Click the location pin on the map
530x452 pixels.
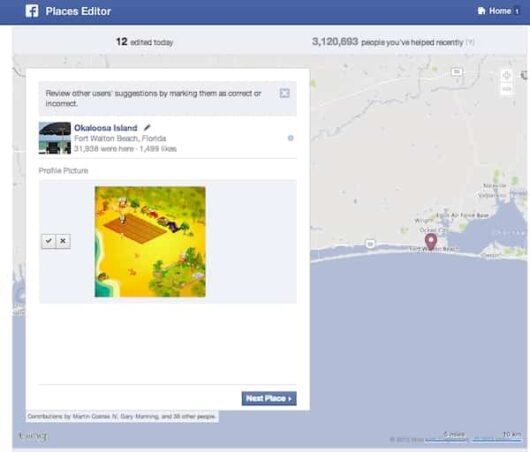[430, 241]
